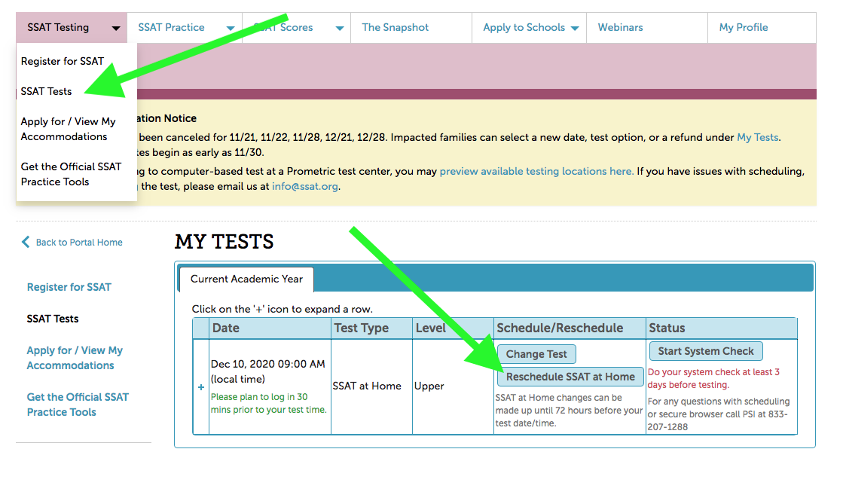Open preview available testing locations here

tap(536, 171)
